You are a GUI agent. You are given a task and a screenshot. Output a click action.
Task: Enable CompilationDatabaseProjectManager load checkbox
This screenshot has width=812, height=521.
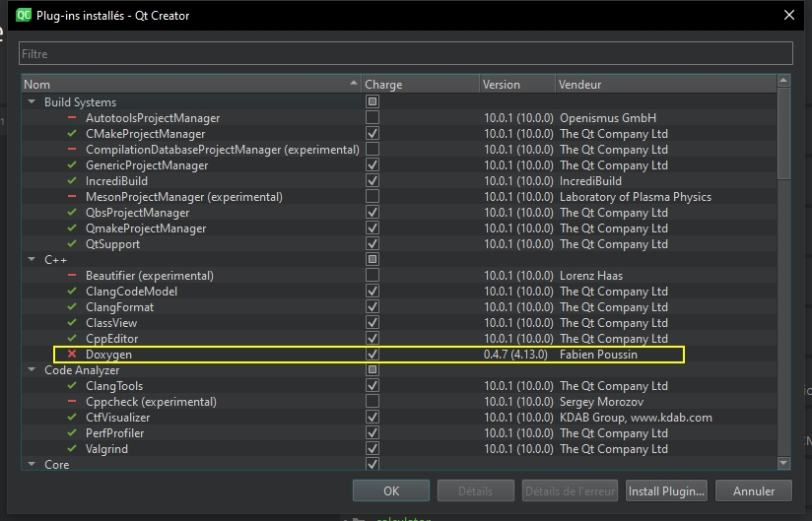[372, 149]
